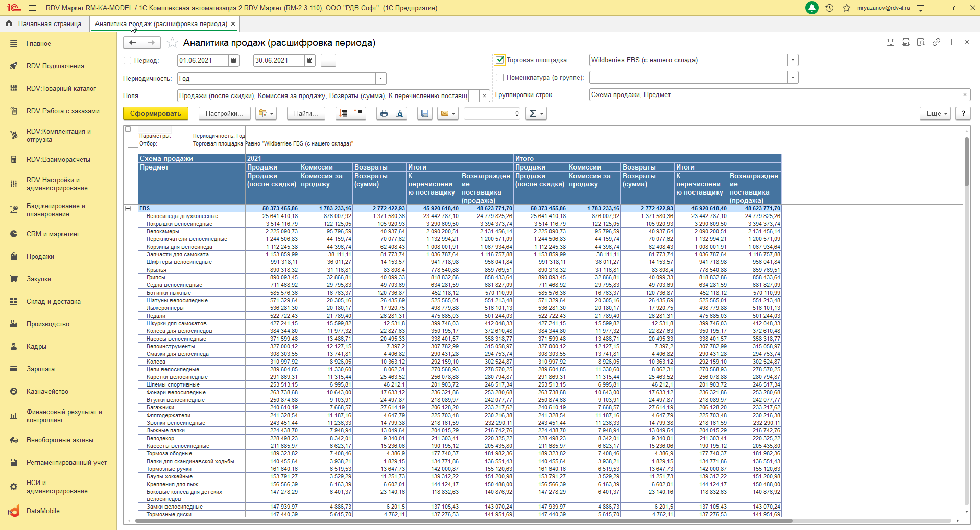Open history icon in title bar
This screenshot has height=530, width=980.
pyautogui.click(x=829, y=8)
